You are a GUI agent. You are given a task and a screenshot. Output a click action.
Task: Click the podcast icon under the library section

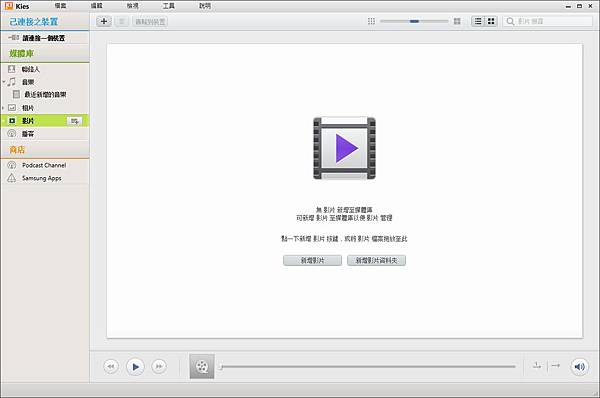pyautogui.click(x=12, y=133)
